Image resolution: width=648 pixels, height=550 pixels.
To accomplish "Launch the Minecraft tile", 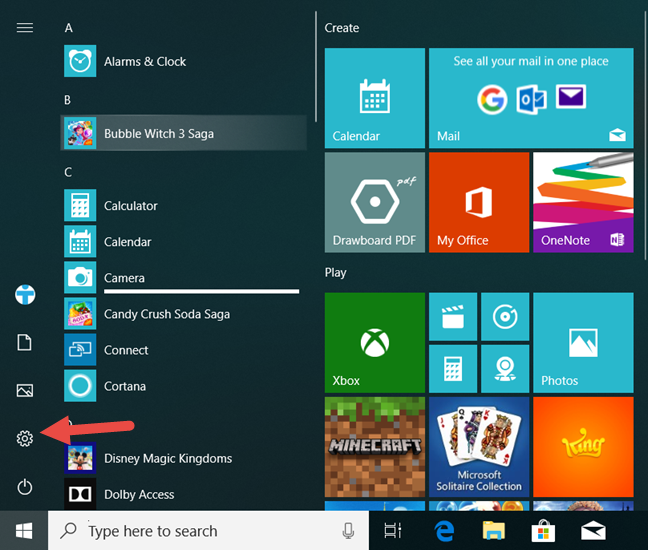I will [x=374, y=447].
